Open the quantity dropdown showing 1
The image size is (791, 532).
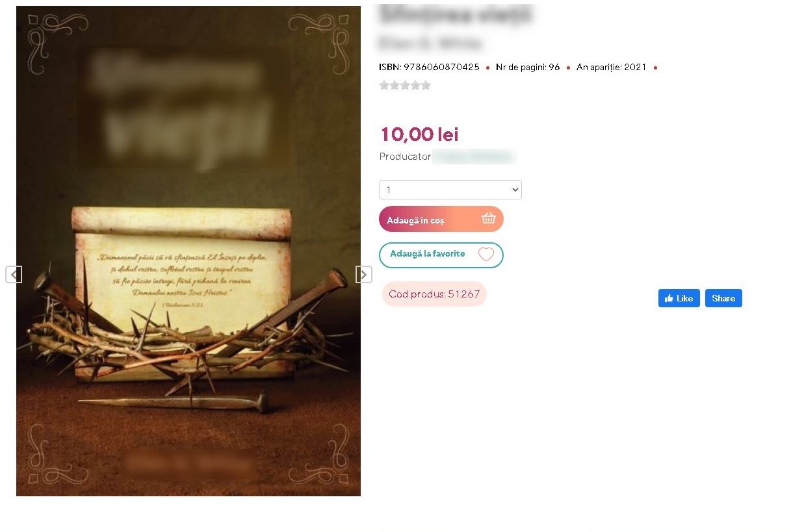tap(450, 190)
